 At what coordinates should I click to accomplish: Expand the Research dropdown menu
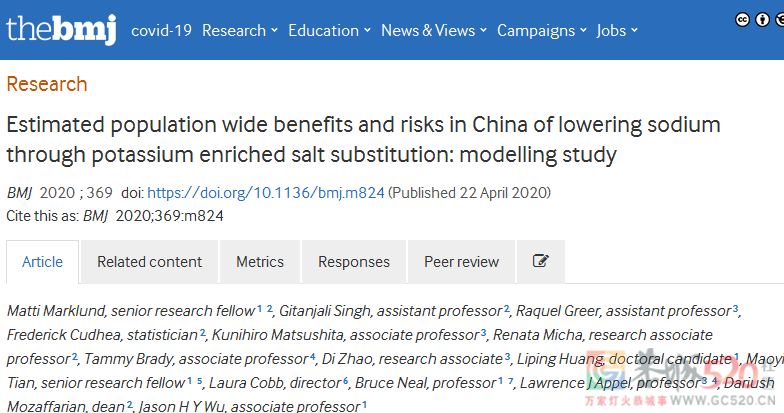[x=240, y=30]
